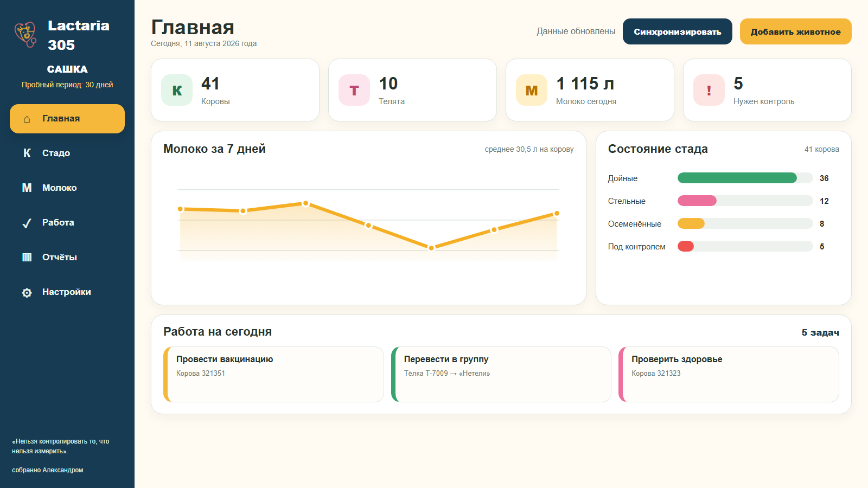Click the '5 задач' counter

[x=820, y=332]
